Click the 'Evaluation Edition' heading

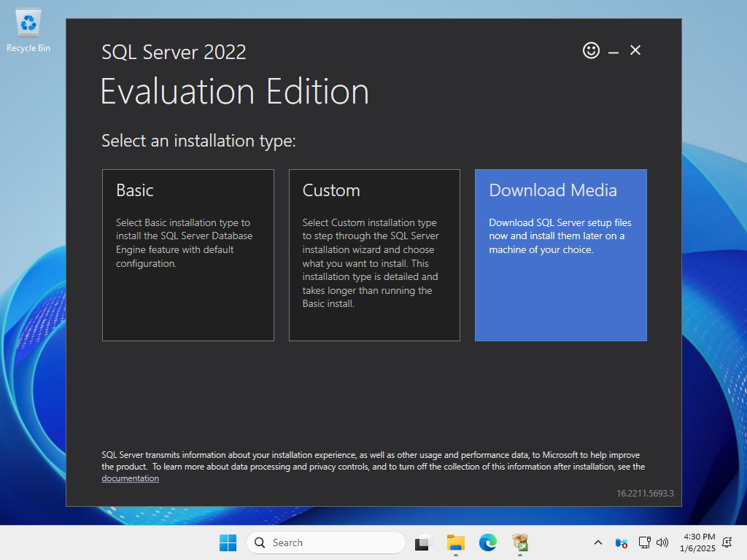(235, 91)
